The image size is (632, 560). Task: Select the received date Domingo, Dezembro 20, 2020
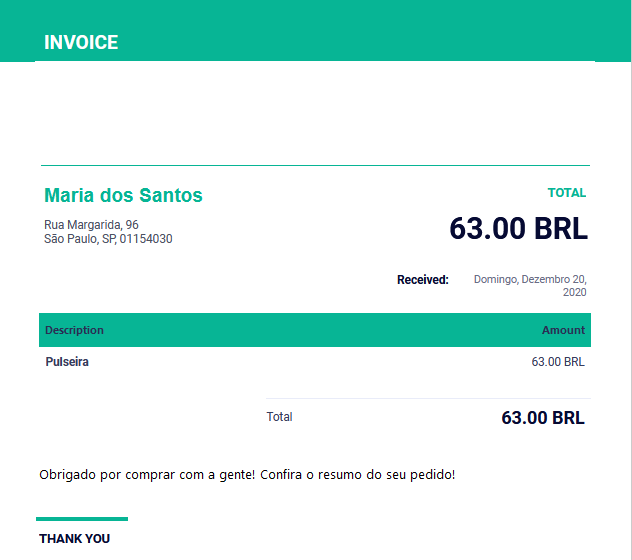[530, 286]
